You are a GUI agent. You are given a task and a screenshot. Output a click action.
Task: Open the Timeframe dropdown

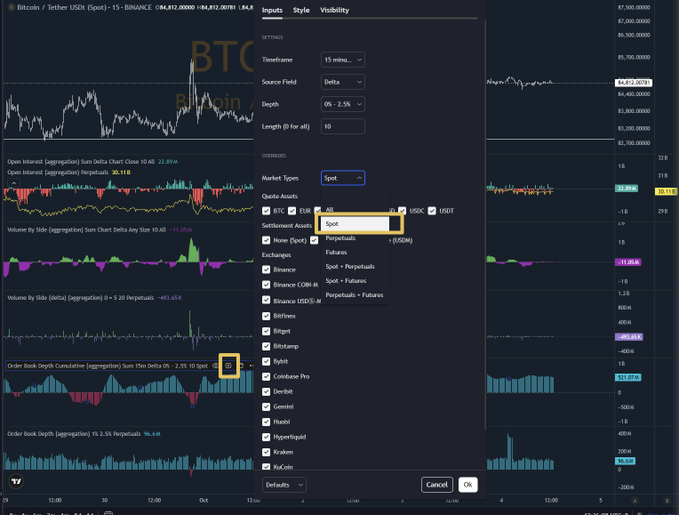343,60
